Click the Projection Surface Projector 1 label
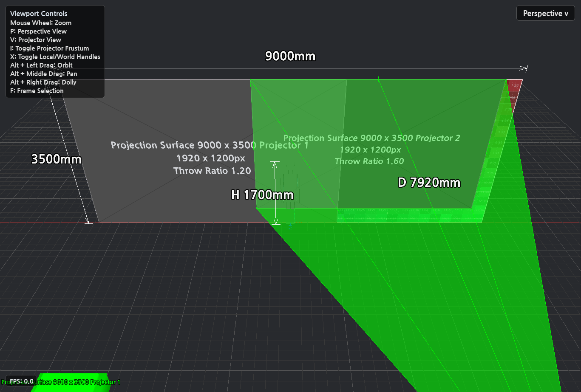Image resolution: width=581 pixels, height=392 pixels. 210,145
